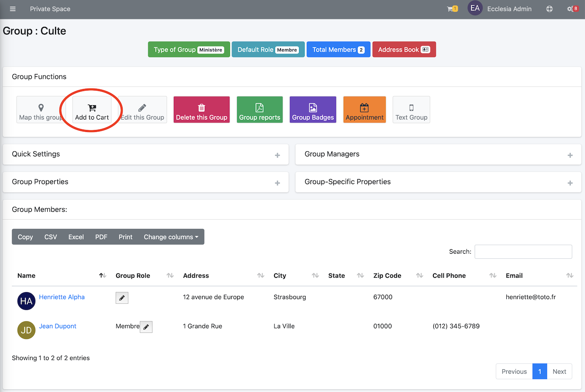Open the settings gears icon
The height and width of the screenshot is (392, 585).
(x=572, y=9)
